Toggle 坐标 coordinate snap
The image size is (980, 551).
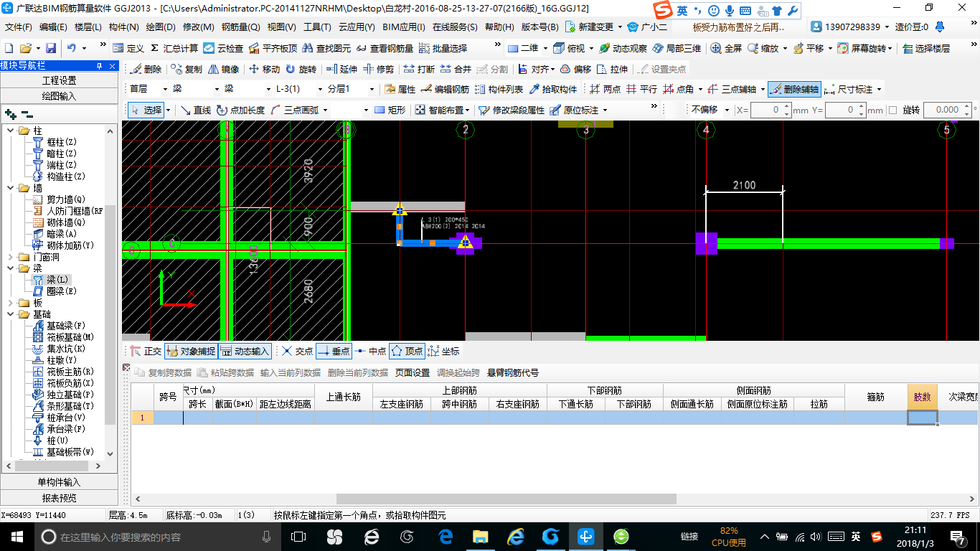[x=443, y=351]
